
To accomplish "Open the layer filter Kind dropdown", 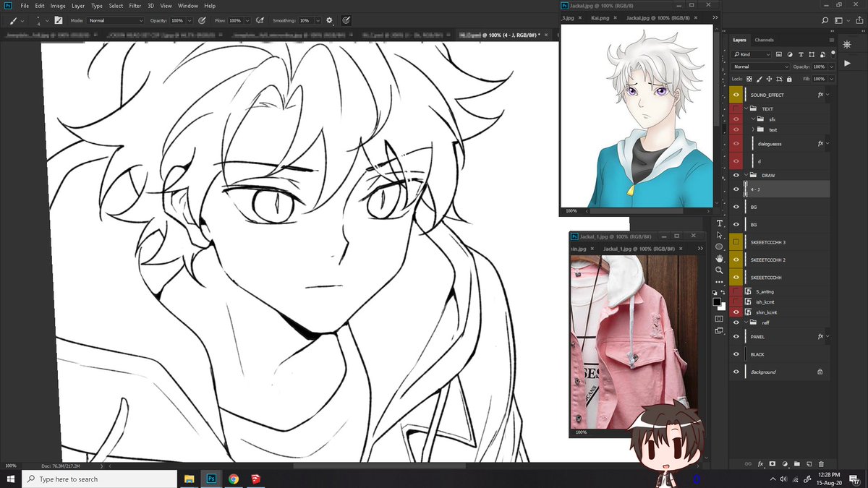I will coord(751,54).
